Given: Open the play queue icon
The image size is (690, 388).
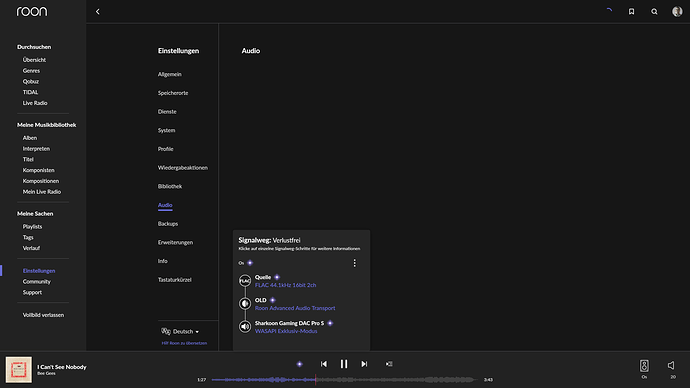Looking at the screenshot, I should tap(389, 364).
